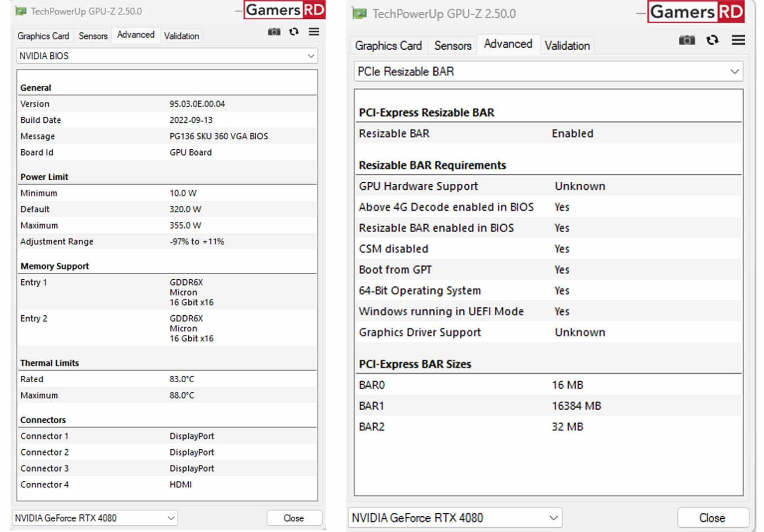Screen dimensions: 764x532
Task: Click the Above 4G Decode enabled in BIOS row
Action: click(549, 207)
